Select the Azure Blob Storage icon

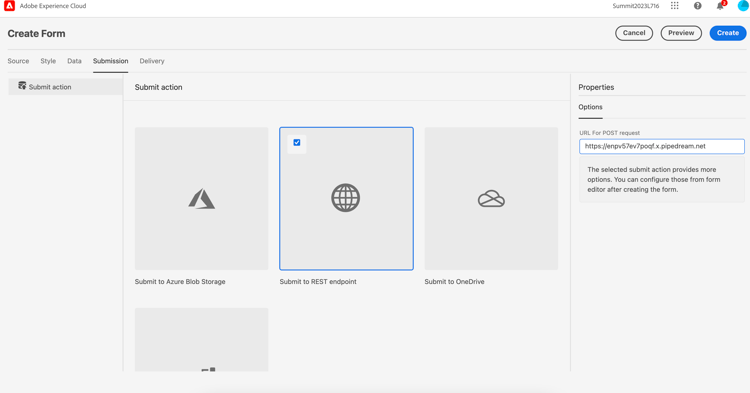click(201, 198)
